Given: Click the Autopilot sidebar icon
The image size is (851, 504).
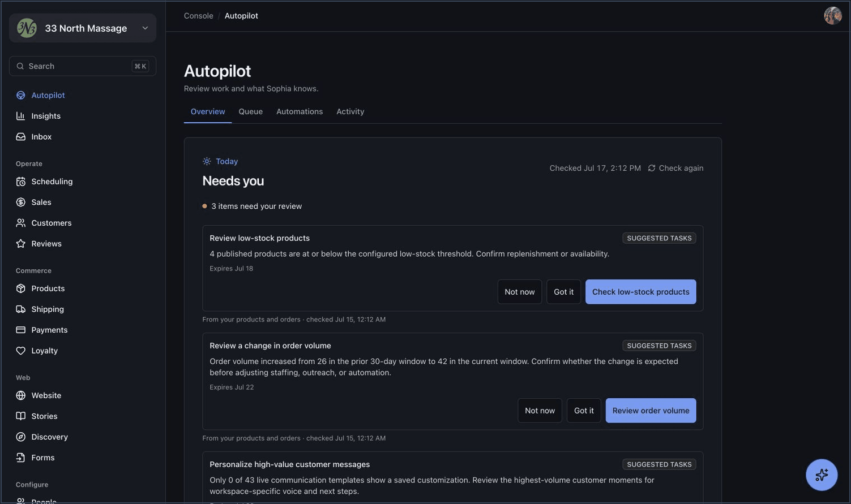Looking at the screenshot, I should point(21,95).
